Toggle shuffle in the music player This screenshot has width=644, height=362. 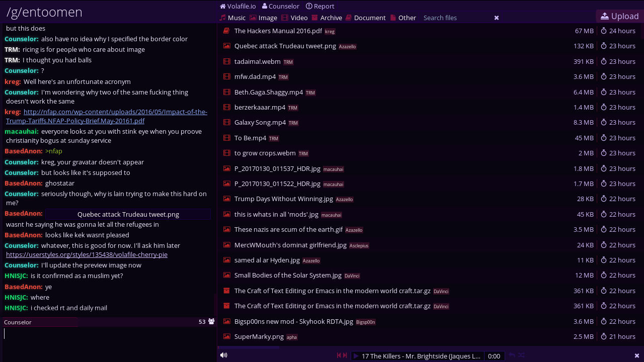(x=522, y=355)
